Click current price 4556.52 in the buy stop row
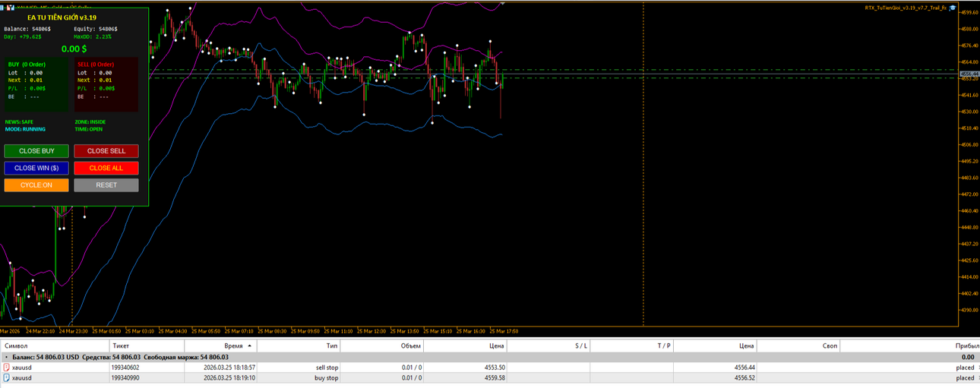The image size is (980, 388). 744,377
